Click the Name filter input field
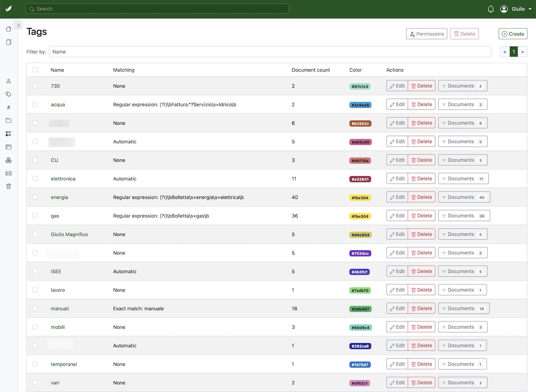The image size is (536, 392). pos(270,52)
